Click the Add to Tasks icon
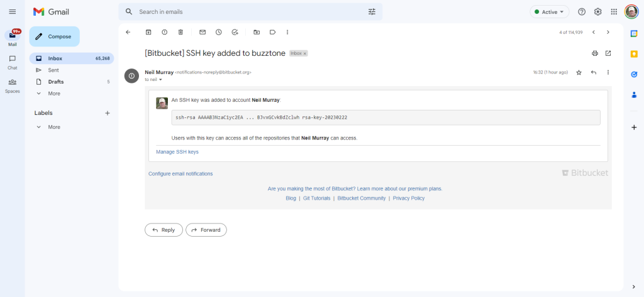Viewport: 644px width, 297px height. coord(235,32)
